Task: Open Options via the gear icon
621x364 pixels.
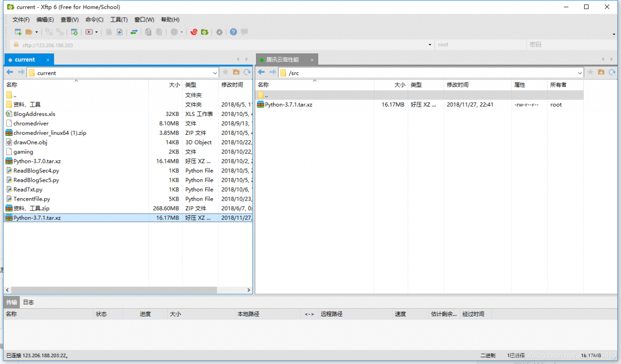Action: (x=219, y=32)
